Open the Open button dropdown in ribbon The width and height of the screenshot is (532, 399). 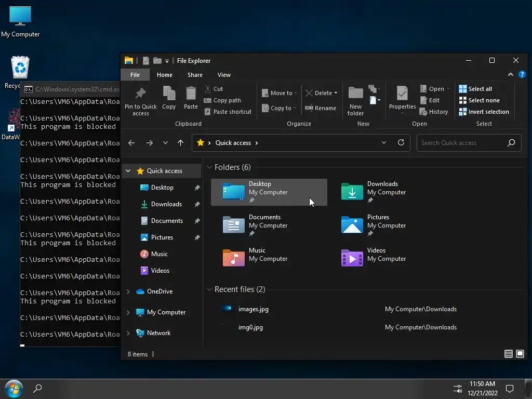[448, 89]
